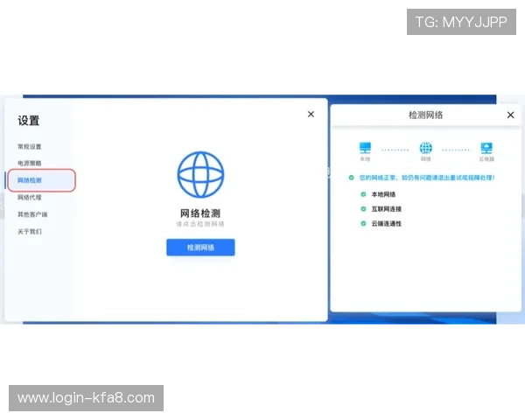Click the green check beside 云端连通性
Viewport: 525px width, 420px height.
[x=363, y=223]
